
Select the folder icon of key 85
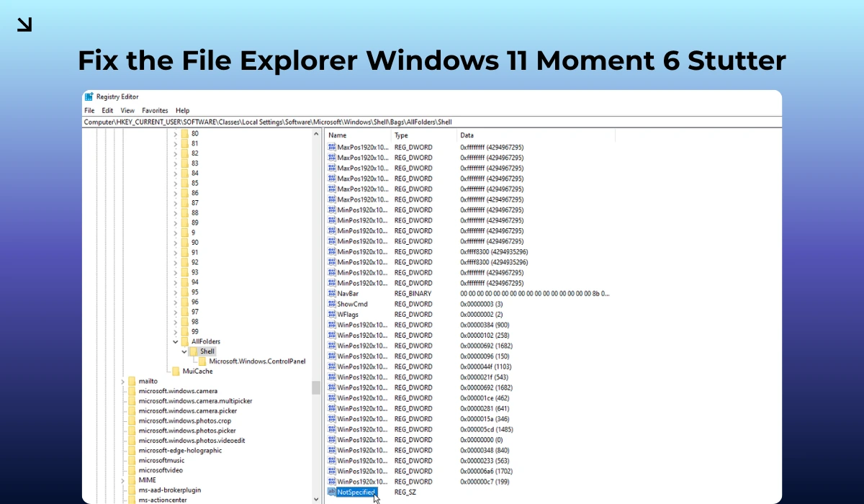(x=184, y=183)
